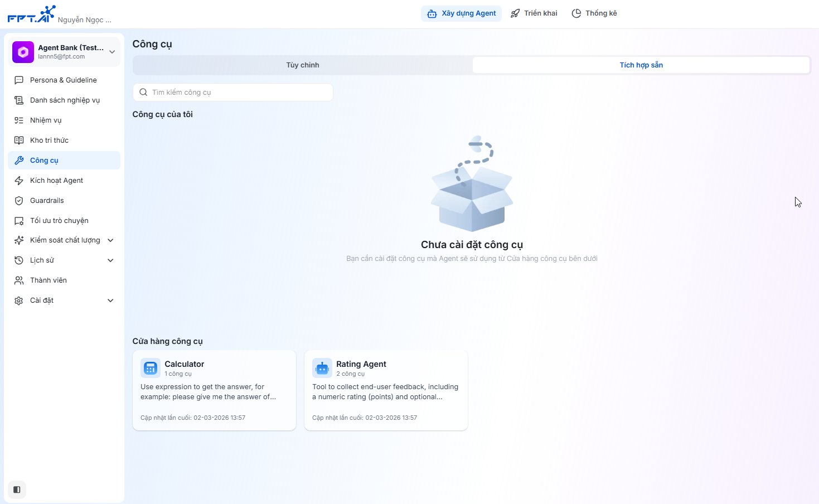The width and height of the screenshot is (819, 504).
Task: Click the Rating Agent description text
Action: (385, 392)
